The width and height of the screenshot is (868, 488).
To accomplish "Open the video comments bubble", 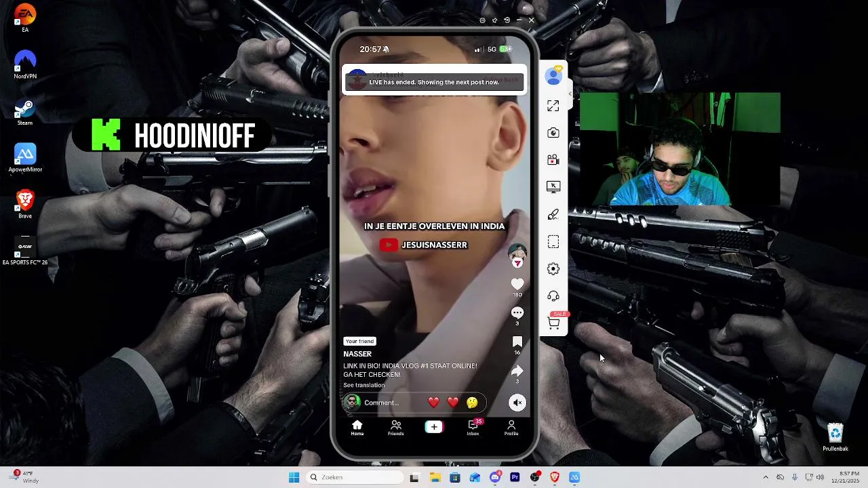I will click(x=517, y=312).
